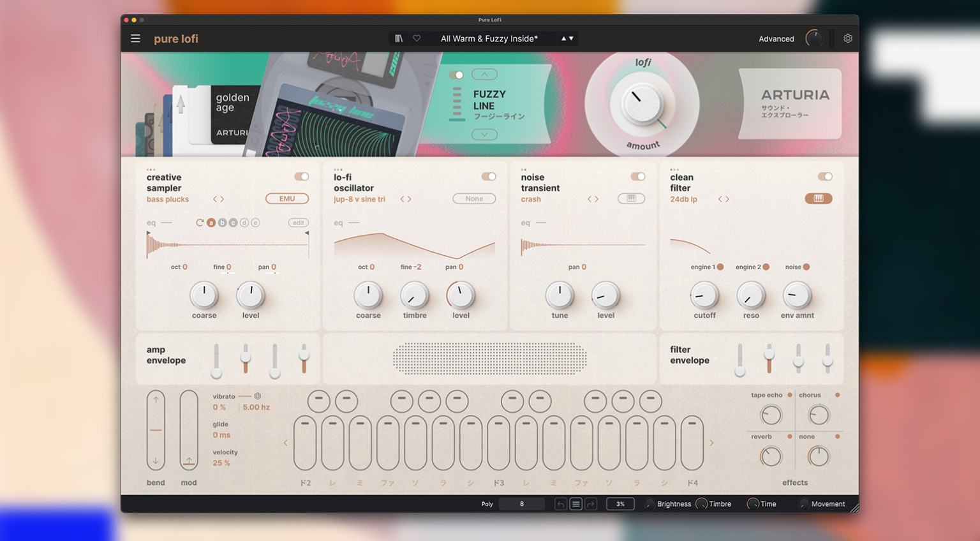Favorite the preset with the heart icon

click(417, 39)
